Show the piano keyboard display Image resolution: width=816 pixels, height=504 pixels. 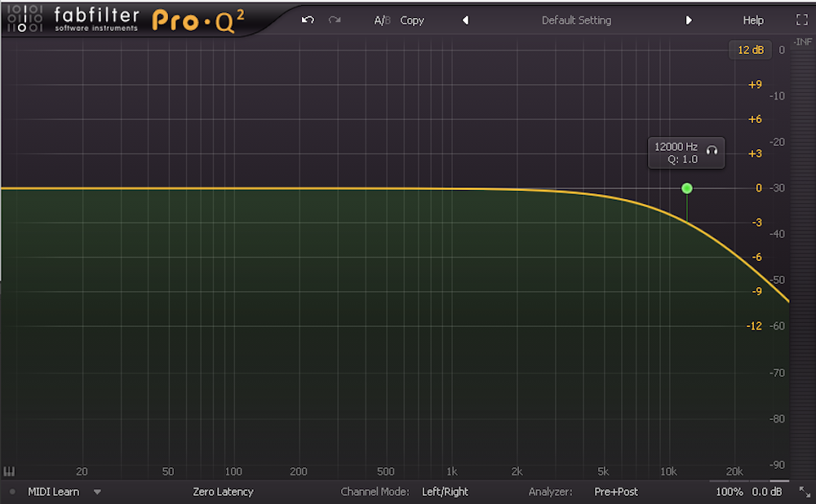10,471
